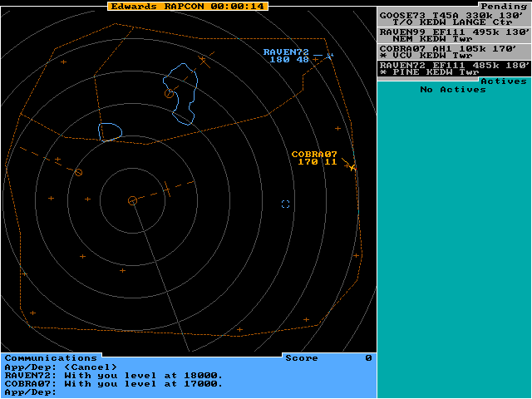Click the small blue outlined area on radar
The image size is (532, 399).
click(x=110, y=132)
